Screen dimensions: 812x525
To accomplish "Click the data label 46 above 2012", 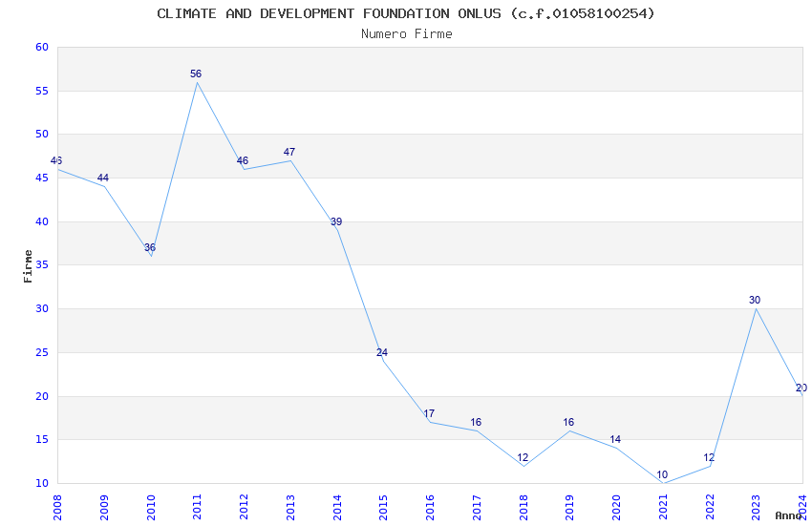I will [243, 161].
